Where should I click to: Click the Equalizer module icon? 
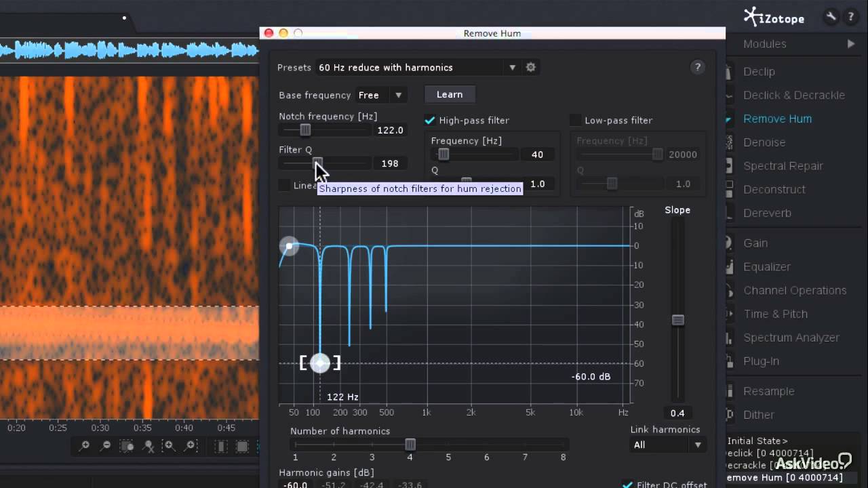[x=730, y=267]
